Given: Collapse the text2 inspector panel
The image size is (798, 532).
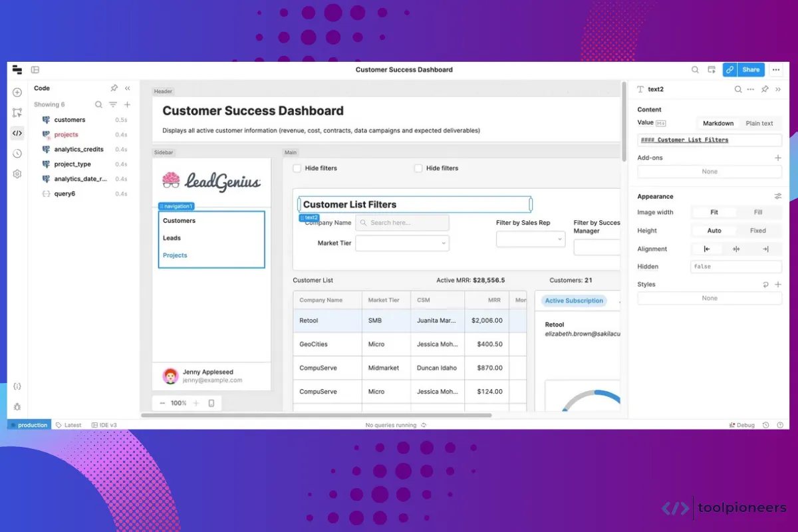Looking at the screenshot, I should pos(778,89).
